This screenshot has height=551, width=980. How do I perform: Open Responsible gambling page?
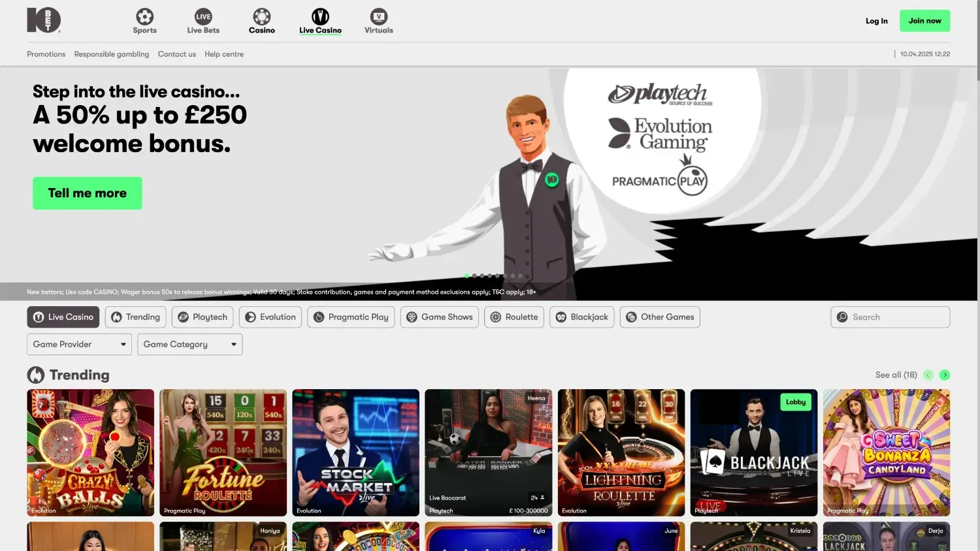tap(112, 54)
